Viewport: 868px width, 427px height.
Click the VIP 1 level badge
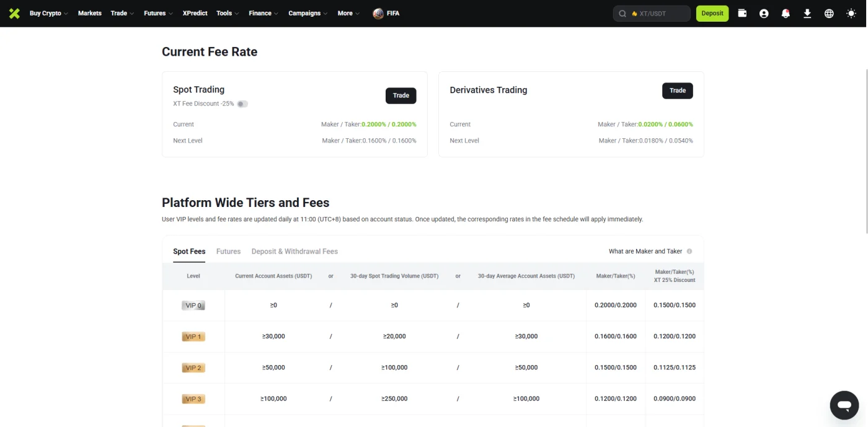coord(193,337)
